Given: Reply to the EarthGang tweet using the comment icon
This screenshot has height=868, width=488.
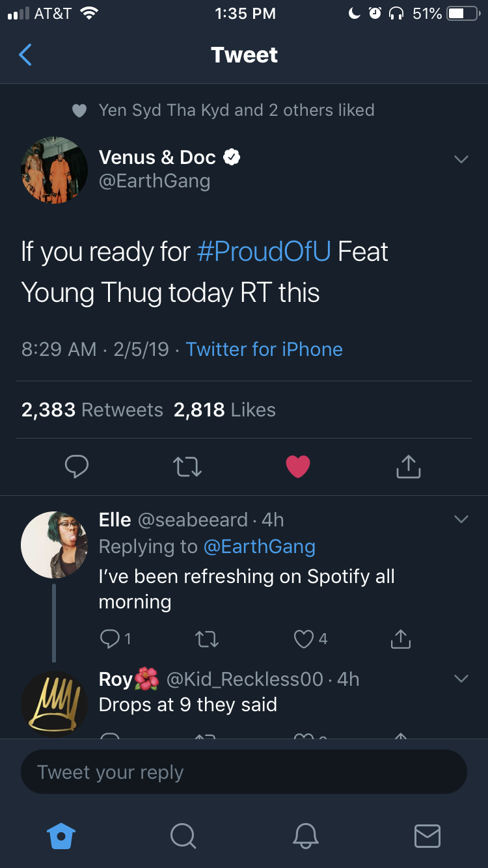Looking at the screenshot, I should [77, 466].
